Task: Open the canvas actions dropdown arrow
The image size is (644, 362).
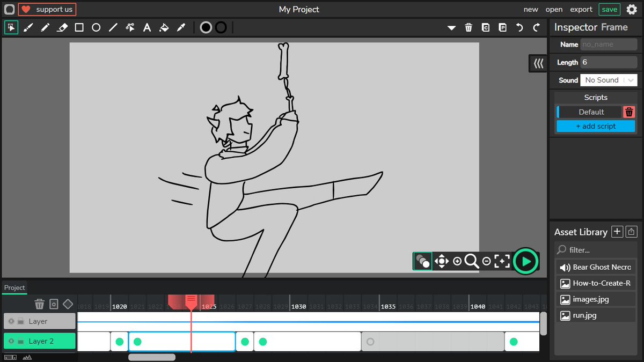Action: 451,28
